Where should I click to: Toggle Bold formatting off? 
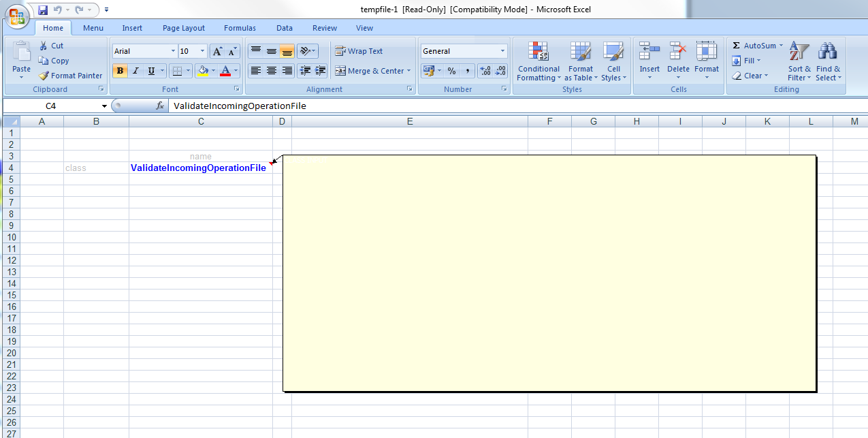click(x=120, y=71)
